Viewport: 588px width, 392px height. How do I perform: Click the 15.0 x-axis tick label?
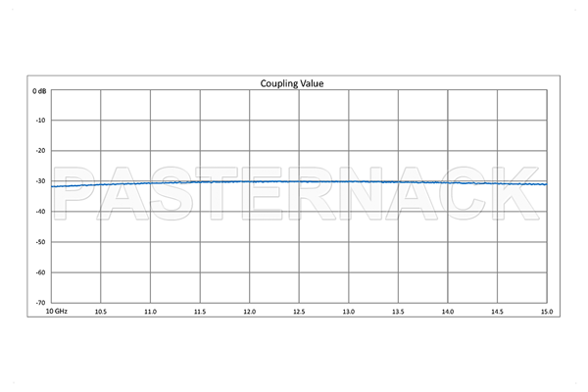coord(545,312)
